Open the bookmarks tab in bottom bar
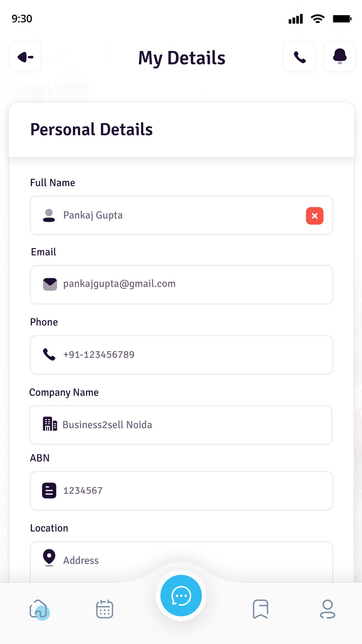 260,609
